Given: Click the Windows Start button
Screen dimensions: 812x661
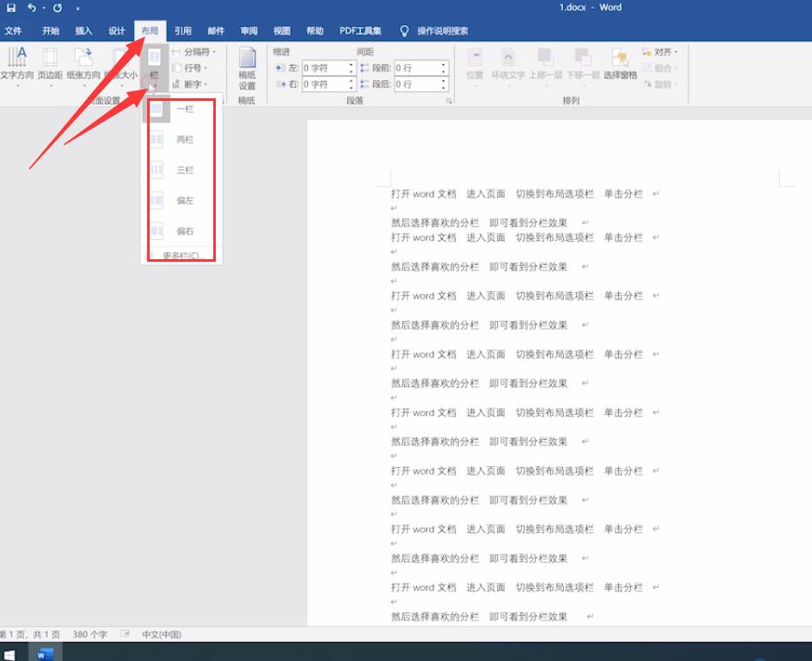Looking at the screenshot, I should tap(9, 654).
